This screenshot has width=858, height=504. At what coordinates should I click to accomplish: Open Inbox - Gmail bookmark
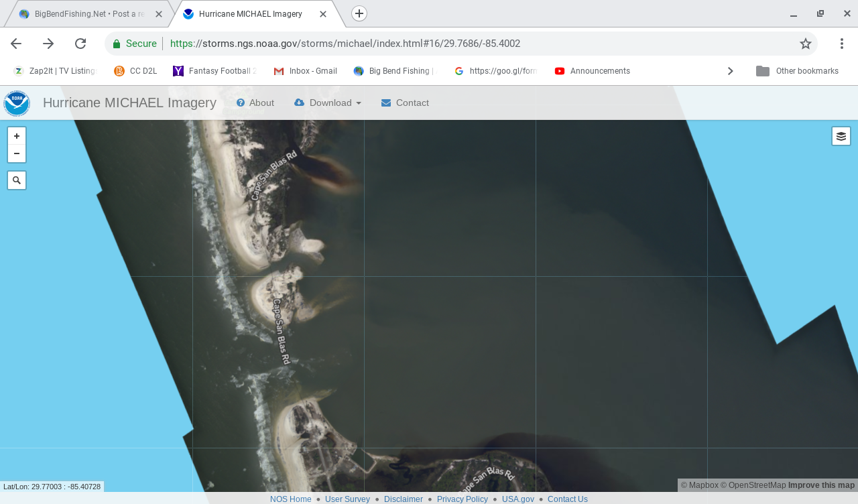click(306, 71)
